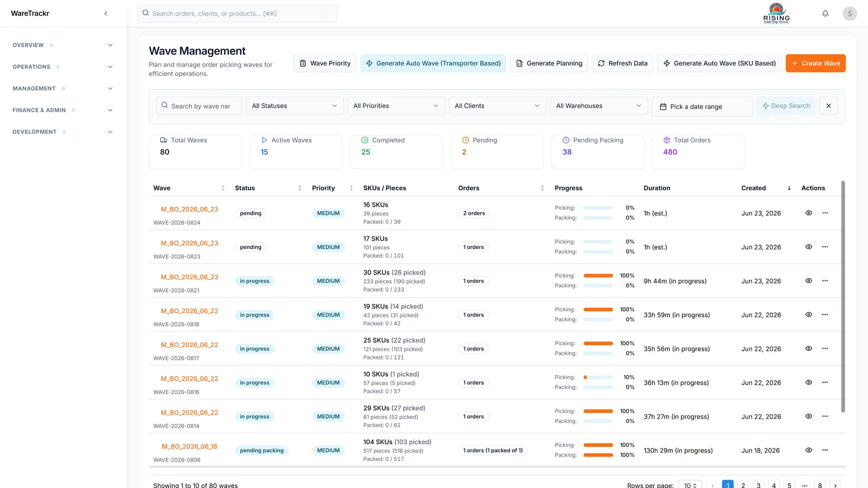Expand the Overview sidebar section
This screenshot has width=868, height=488.
(62, 45)
